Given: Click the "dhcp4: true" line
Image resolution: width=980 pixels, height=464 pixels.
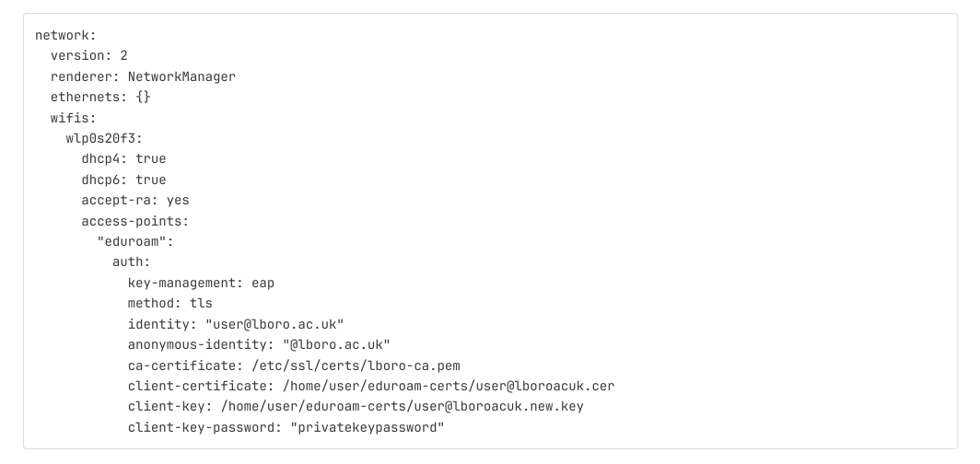Looking at the screenshot, I should (123, 158).
